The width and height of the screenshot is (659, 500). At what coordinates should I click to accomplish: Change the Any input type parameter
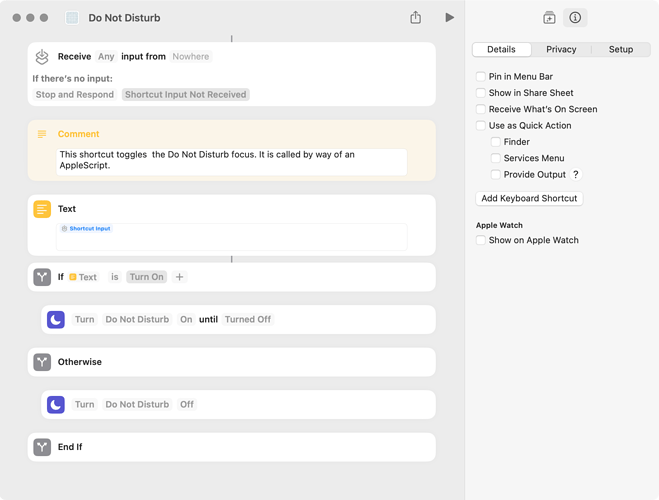[x=106, y=57]
